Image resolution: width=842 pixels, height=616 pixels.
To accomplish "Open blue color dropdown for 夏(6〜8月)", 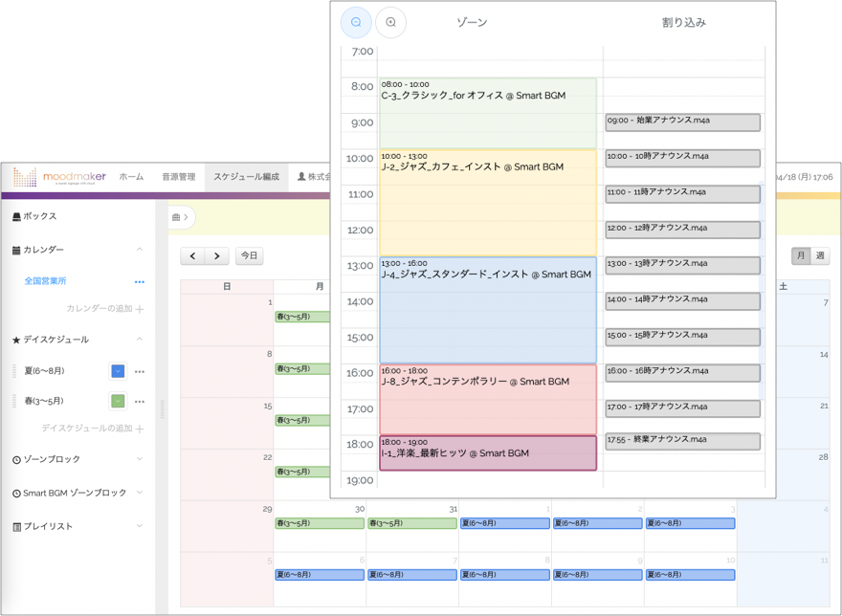I will [118, 371].
